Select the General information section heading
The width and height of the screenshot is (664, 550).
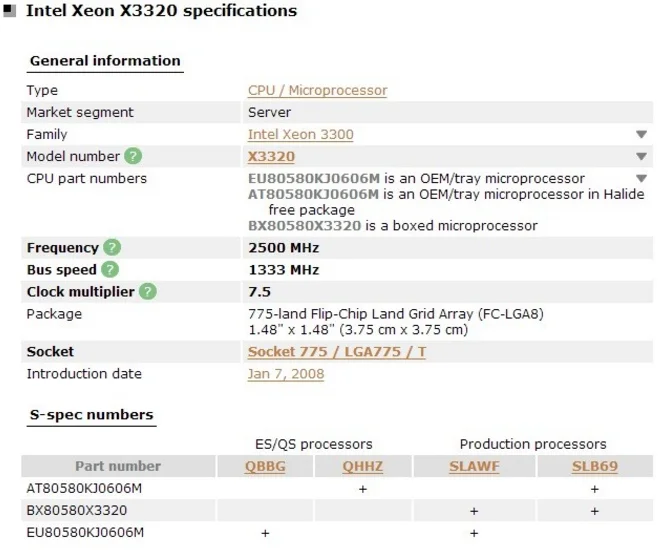105,61
